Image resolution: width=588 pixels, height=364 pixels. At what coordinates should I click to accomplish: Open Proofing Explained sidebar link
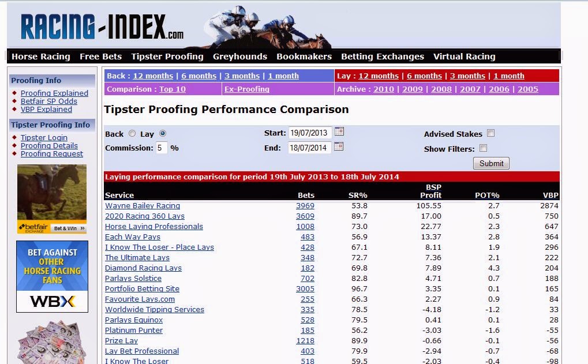[54, 93]
